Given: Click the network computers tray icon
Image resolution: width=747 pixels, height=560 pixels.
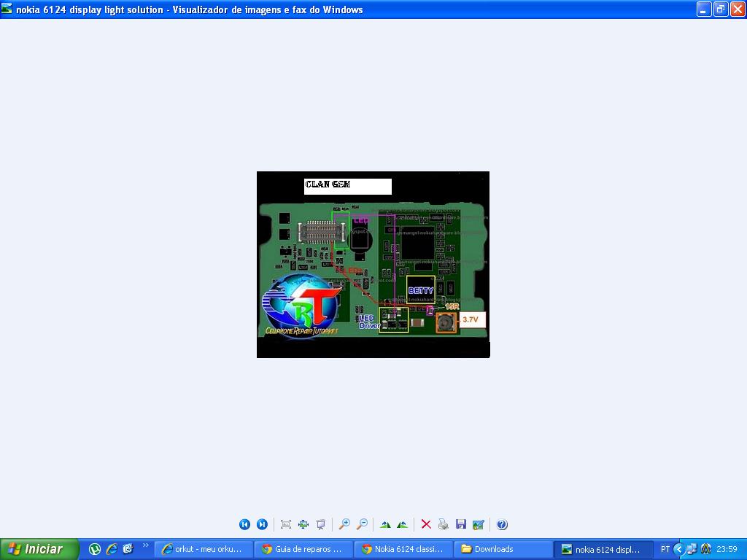Looking at the screenshot, I should [692, 549].
